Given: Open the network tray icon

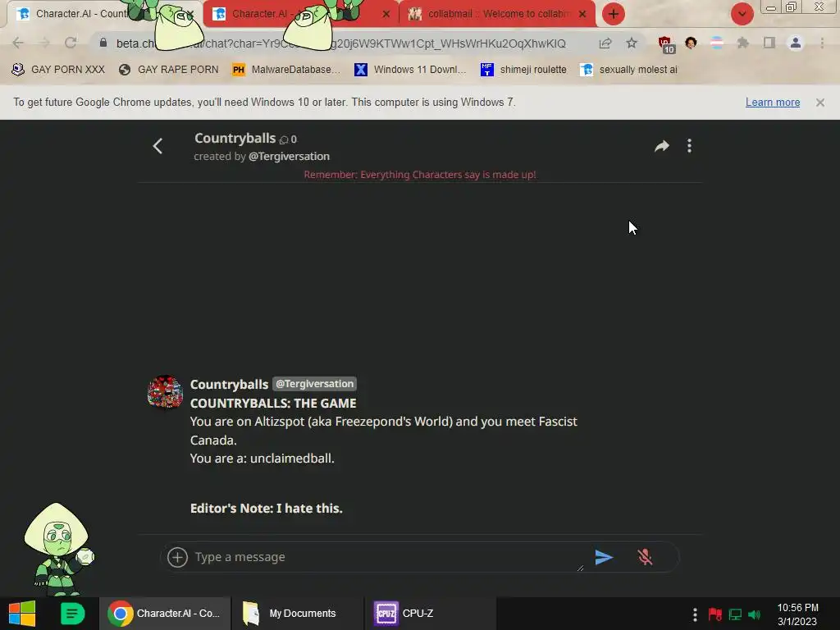Looking at the screenshot, I should click(735, 614).
